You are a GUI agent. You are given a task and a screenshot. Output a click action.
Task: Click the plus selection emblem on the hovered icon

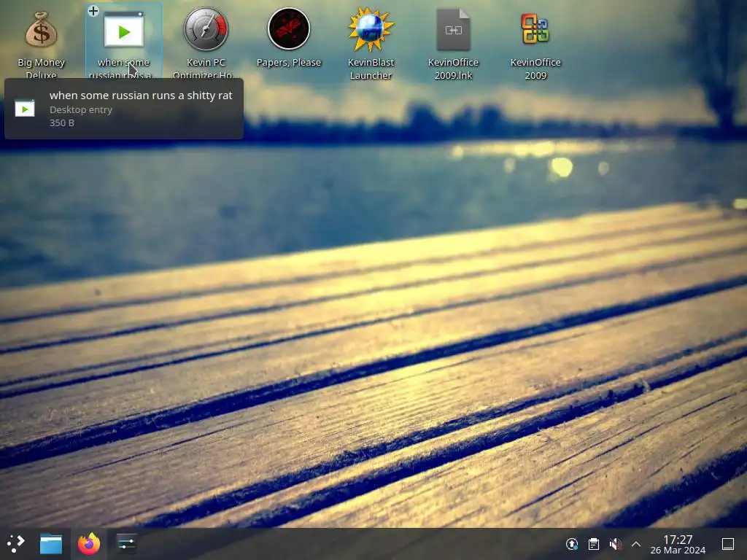pos(93,10)
